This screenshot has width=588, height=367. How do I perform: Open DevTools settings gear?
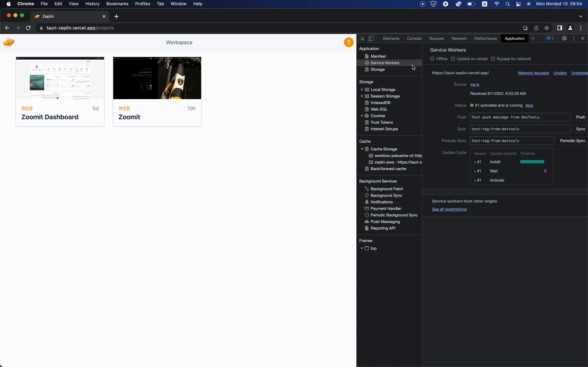(564, 38)
